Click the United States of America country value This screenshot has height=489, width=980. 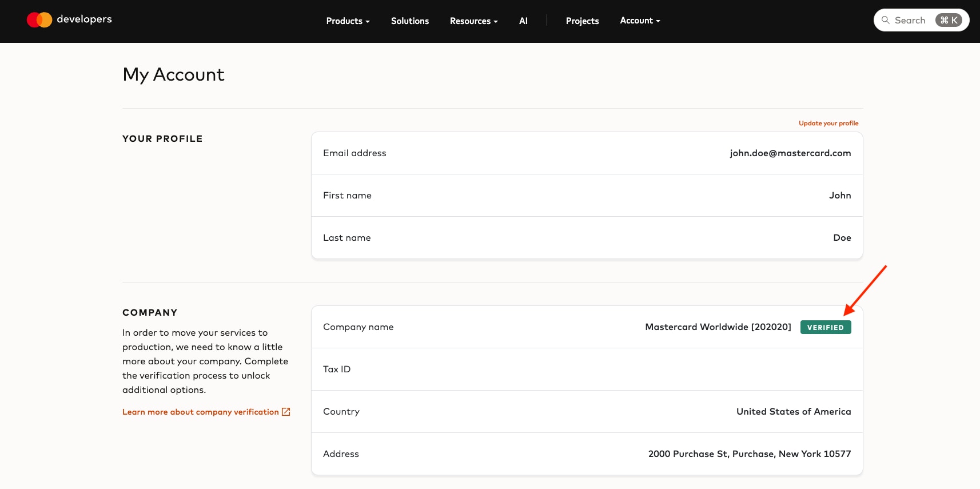(x=794, y=412)
